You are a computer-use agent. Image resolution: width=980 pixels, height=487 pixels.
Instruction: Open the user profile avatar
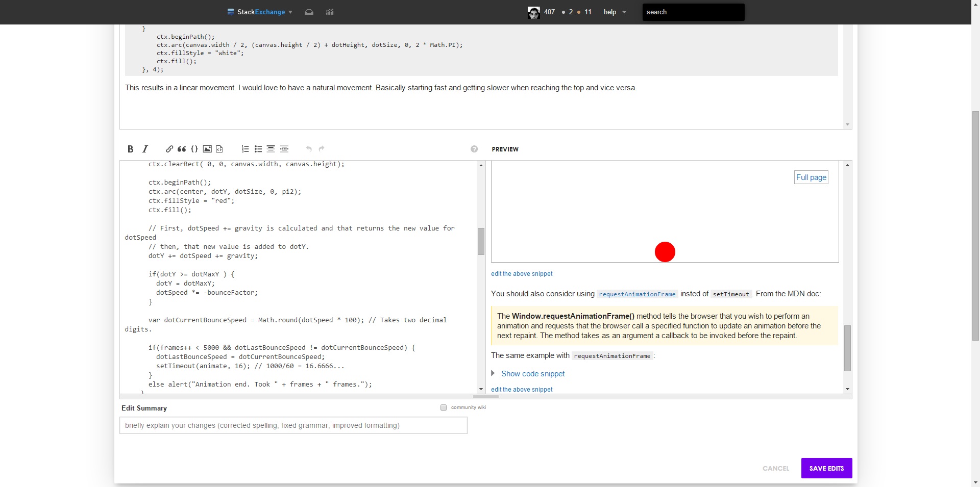tap(534, 12)
